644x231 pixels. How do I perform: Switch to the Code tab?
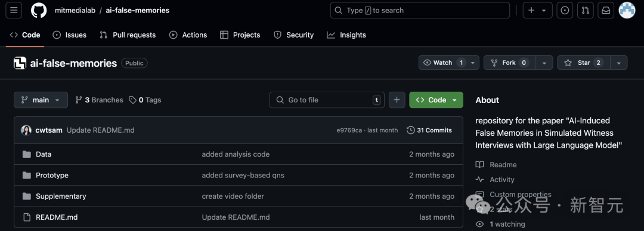pyautogui.click(x=25, y=35)
